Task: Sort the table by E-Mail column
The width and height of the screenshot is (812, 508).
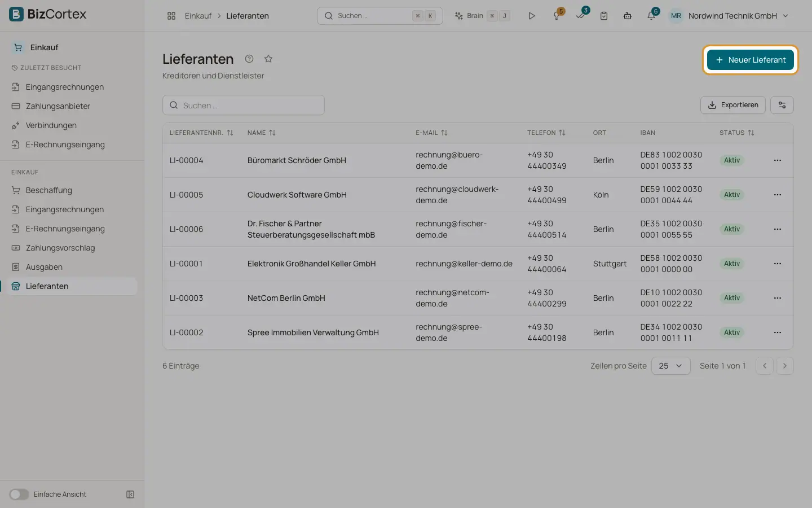Action: pyautogui.click(x=431, y=133)
